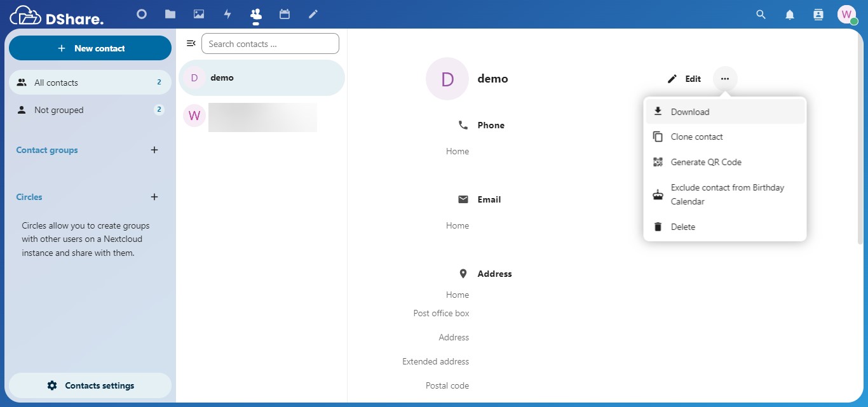868x407 pixels.
Task: Open Contacts settings
Action: (x=90, y=386)
